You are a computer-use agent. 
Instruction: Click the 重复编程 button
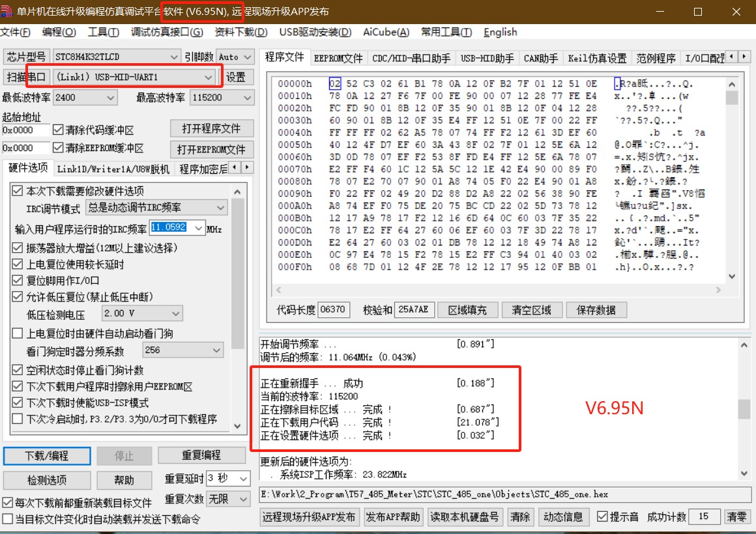click(201, 455)
